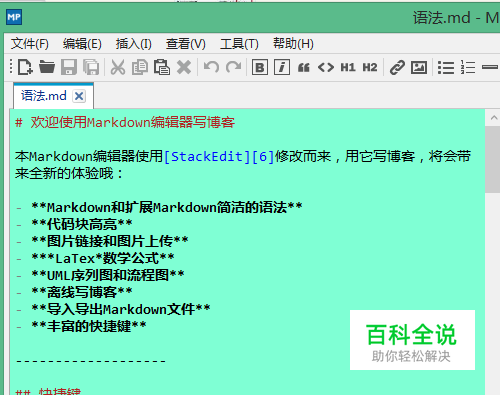The image size is (500, 395).
Task: Undo the last action
Action: [211, 67]
